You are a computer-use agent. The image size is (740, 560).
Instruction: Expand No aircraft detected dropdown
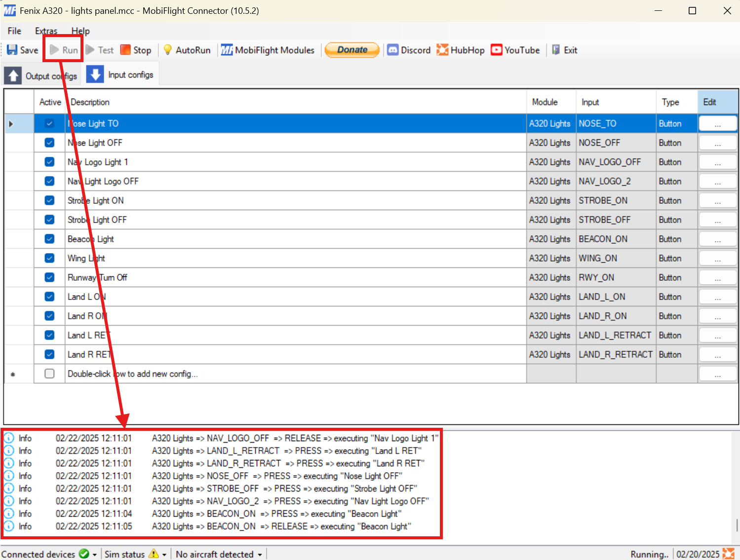coord(260,555)
